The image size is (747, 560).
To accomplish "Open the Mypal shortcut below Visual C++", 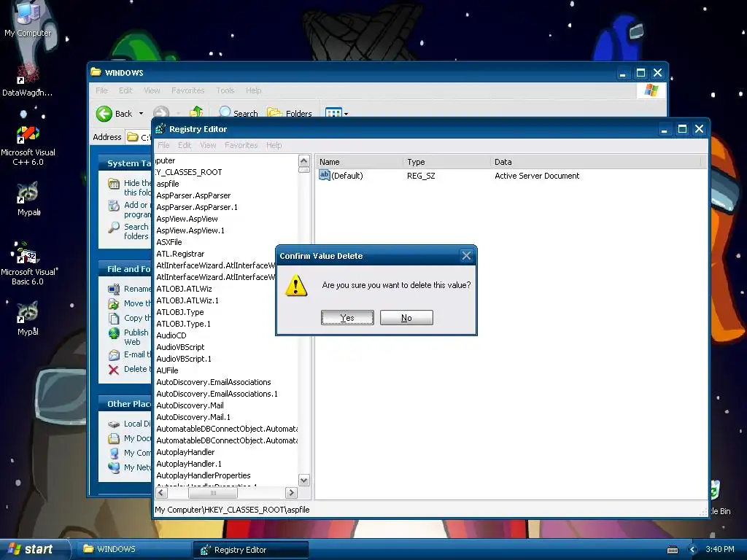I will coord(28,199).
